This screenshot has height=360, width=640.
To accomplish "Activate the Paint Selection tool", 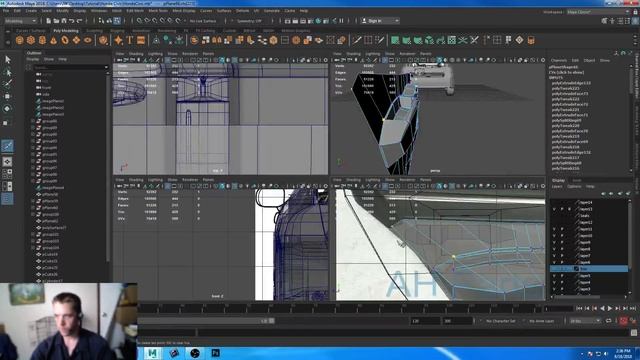I will [7, 84].
